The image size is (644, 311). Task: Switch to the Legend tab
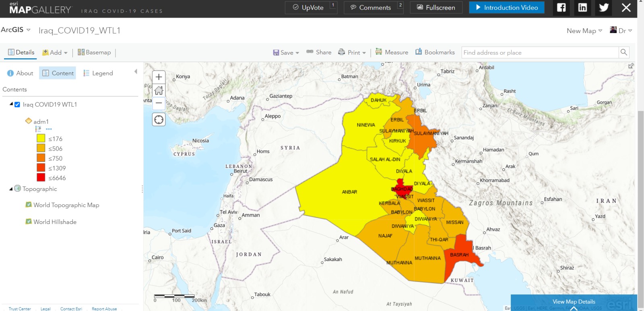(98, 73)
